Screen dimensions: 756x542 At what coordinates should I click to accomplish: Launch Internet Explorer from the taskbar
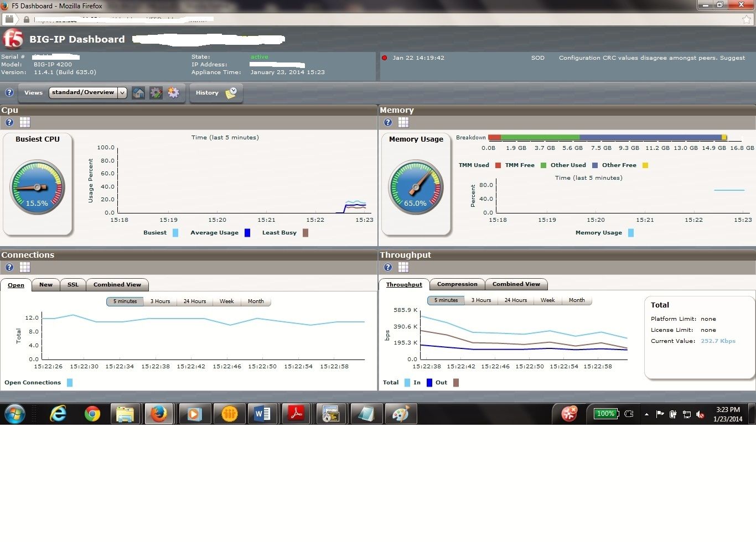tap(58, 414)
